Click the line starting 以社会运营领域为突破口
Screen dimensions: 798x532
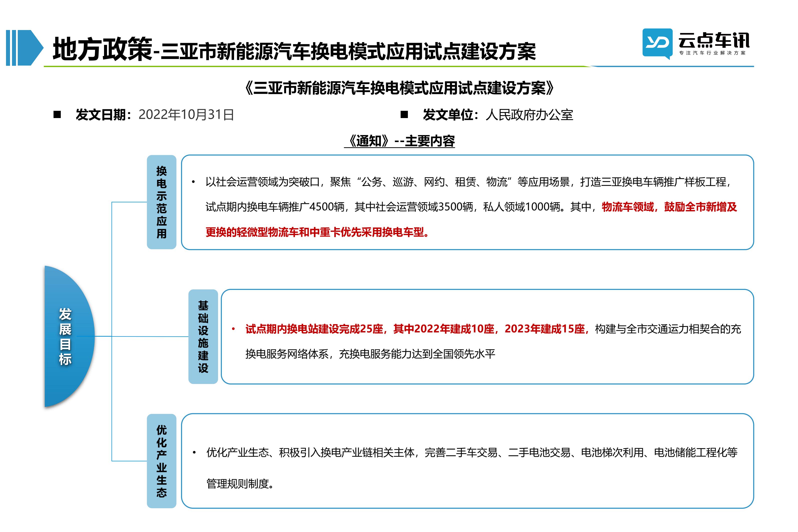[x=468, y=182]
